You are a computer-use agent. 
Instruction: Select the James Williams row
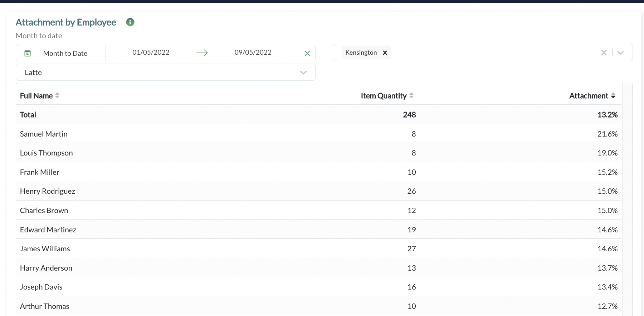pyautogui.click(x=319, y=248)
